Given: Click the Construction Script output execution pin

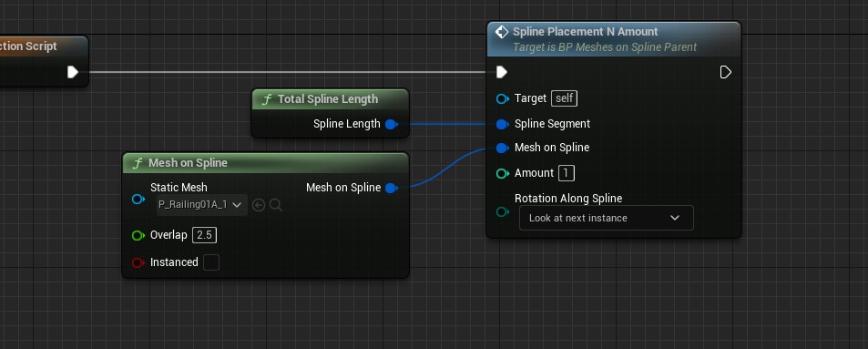Looking at the screenshot, I should pyautogui.click(x=73, y=72).
